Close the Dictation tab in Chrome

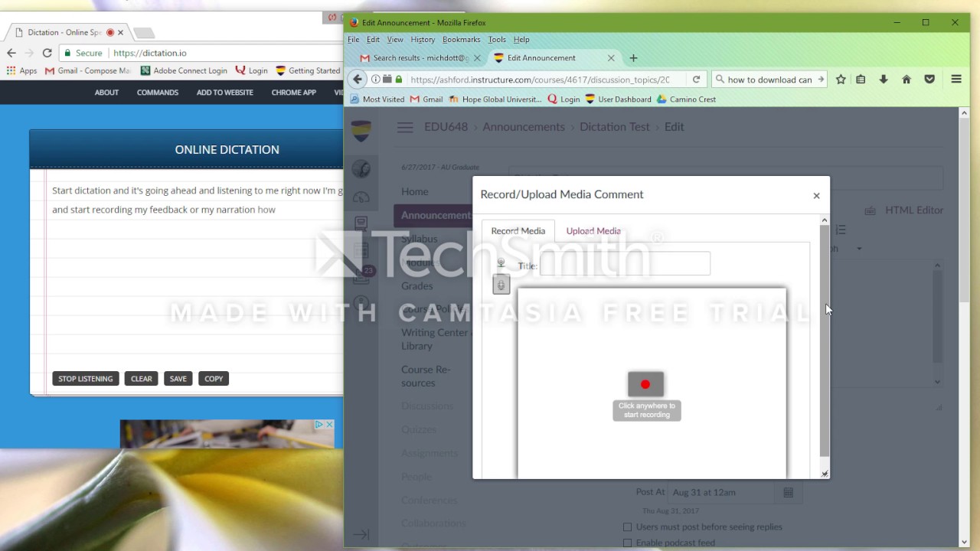click(x=120, y=32)
